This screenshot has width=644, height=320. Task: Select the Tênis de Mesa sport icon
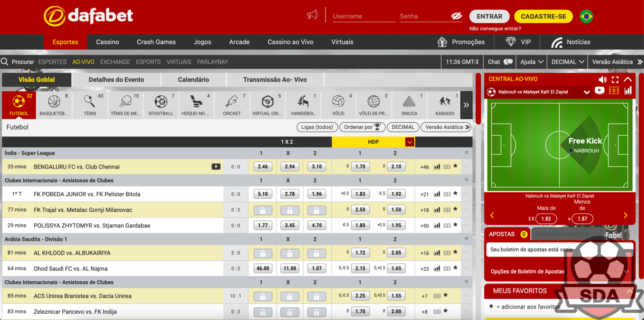point(125,105)
